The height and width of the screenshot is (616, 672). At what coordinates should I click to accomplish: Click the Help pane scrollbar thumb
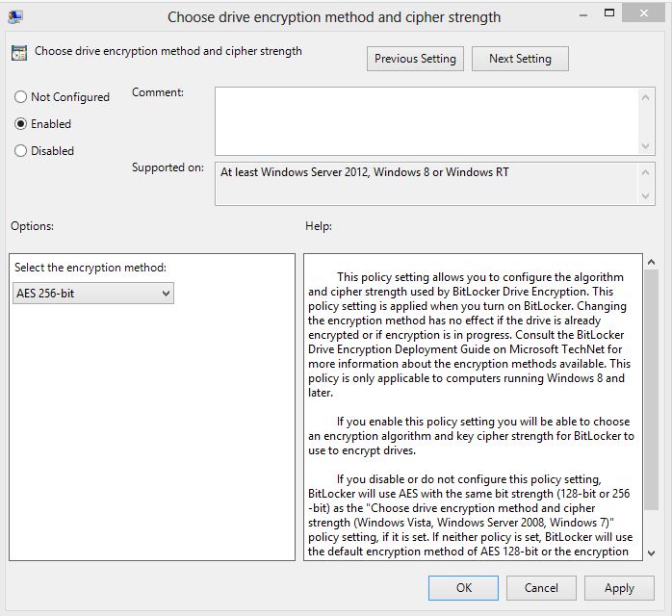pos(651,390)
